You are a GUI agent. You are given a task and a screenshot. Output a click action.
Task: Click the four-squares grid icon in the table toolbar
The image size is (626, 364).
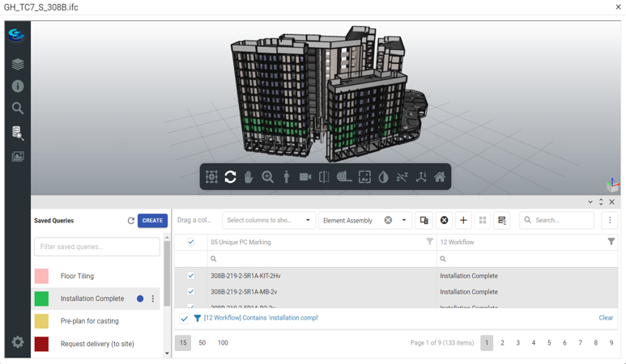pyautogui.click(x=483, y=220)
